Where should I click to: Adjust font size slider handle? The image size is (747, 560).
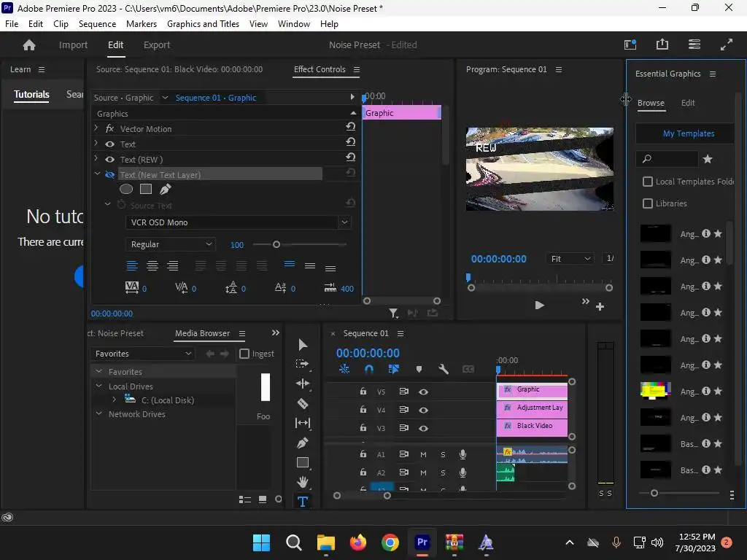pyautogui.click(x=276, y=244)
